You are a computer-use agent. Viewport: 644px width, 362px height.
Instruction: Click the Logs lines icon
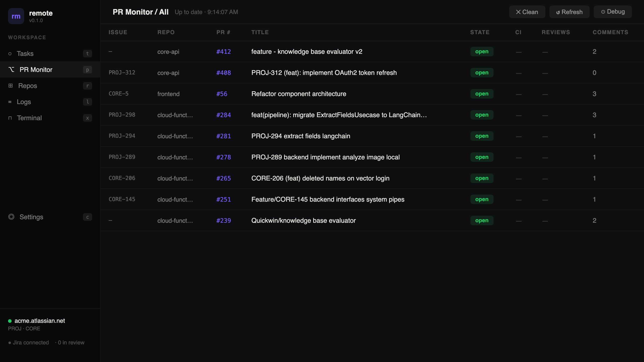point(10,102)
